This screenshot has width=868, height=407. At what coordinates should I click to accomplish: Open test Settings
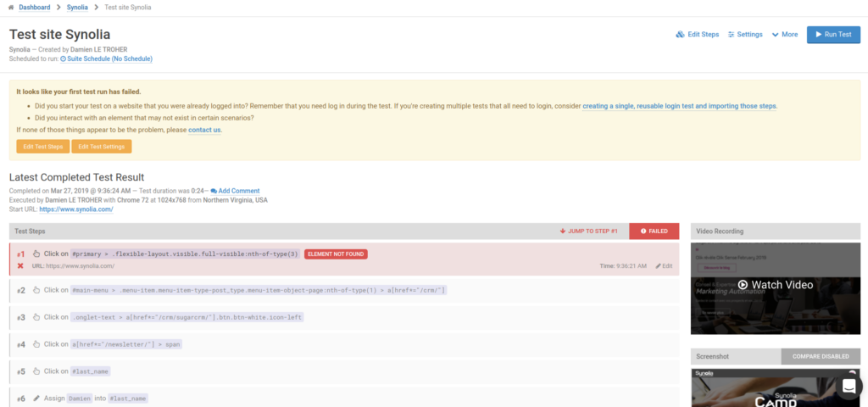[745, 34]
